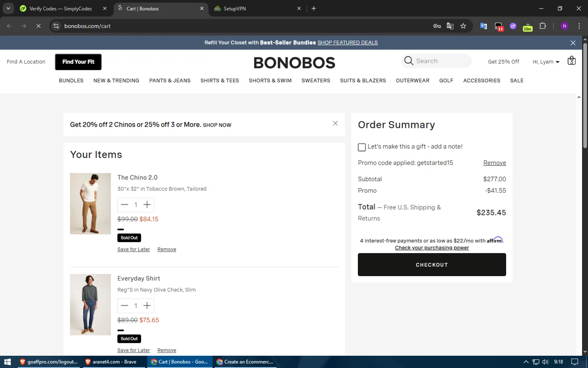Image resolution: width=588 pixels, height=368 pixels.
Task: Open the Everyday Shirt product thumbnail
Action: [90, 304]
